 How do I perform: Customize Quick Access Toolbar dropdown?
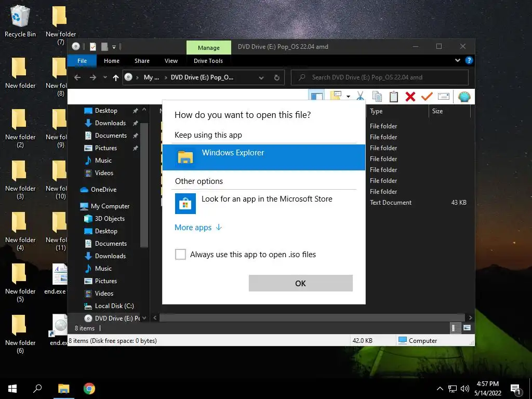tap(114, 47)
